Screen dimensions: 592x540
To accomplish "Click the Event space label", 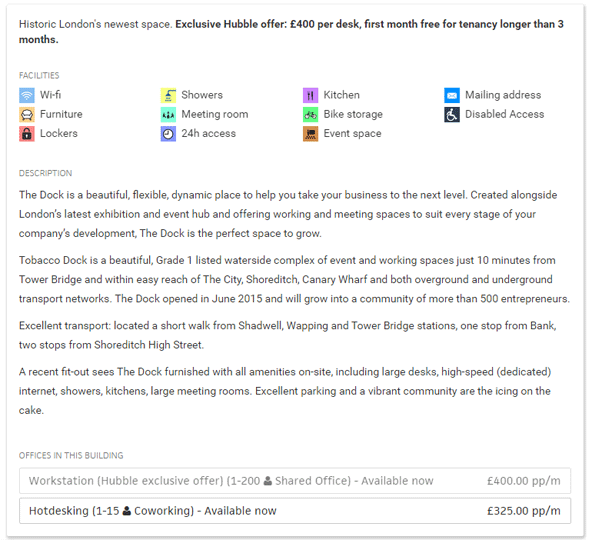I will coord(352,133).
